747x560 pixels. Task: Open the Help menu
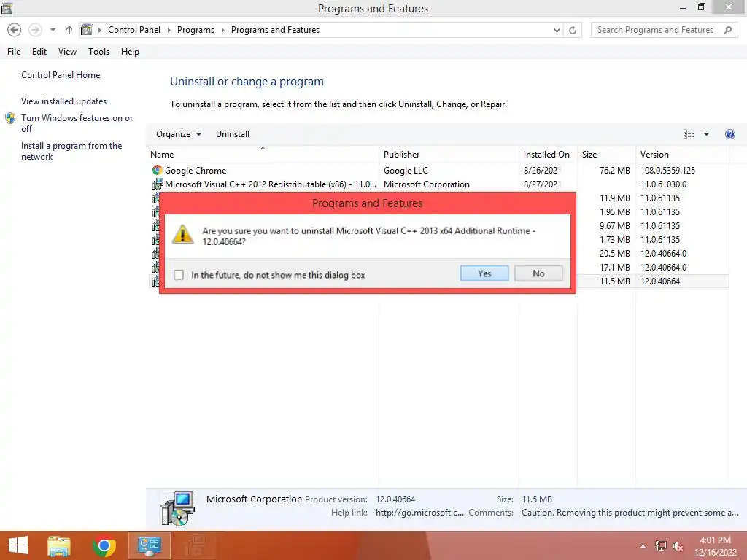[130, 52]
